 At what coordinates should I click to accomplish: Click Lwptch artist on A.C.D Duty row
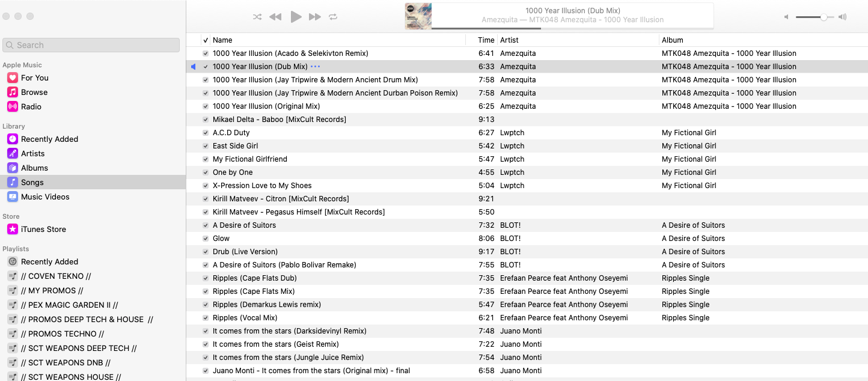512,133
